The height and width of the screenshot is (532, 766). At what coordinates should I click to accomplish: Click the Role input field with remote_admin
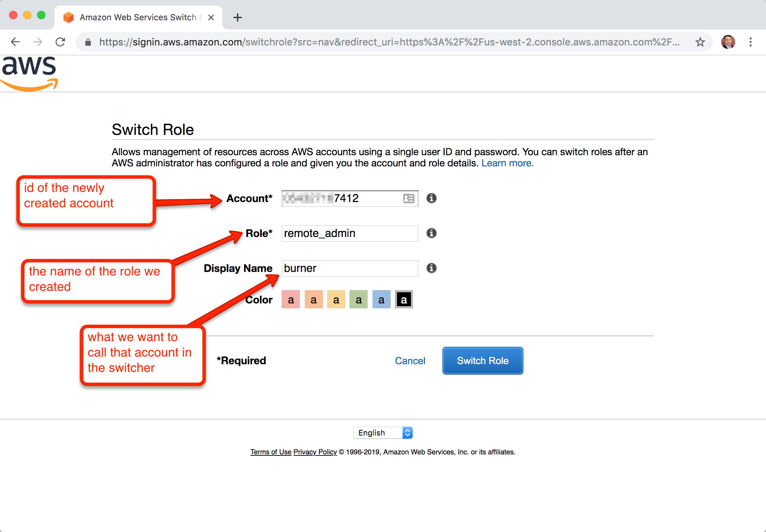349,233
